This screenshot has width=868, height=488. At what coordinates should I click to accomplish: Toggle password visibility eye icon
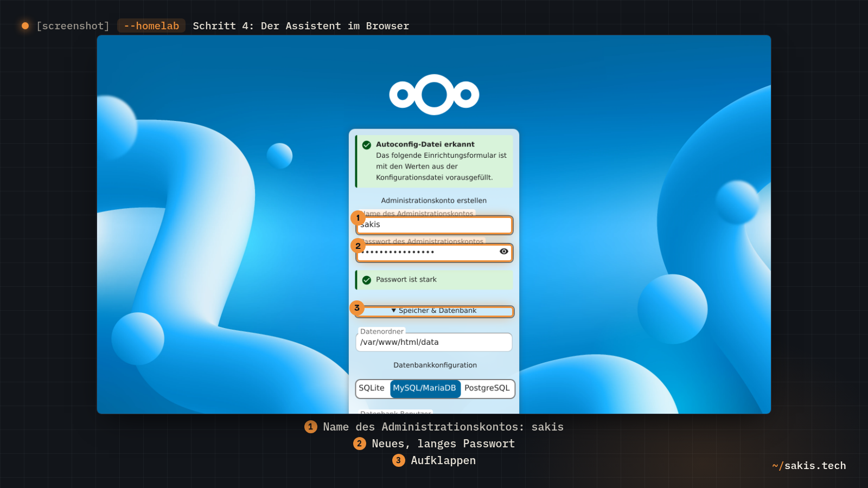(504, 252)
